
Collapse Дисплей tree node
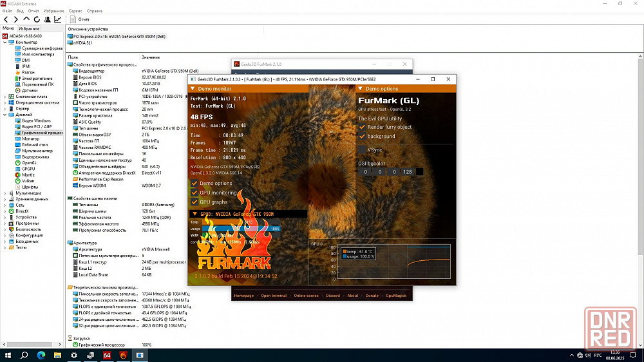[x=5, y=115]
